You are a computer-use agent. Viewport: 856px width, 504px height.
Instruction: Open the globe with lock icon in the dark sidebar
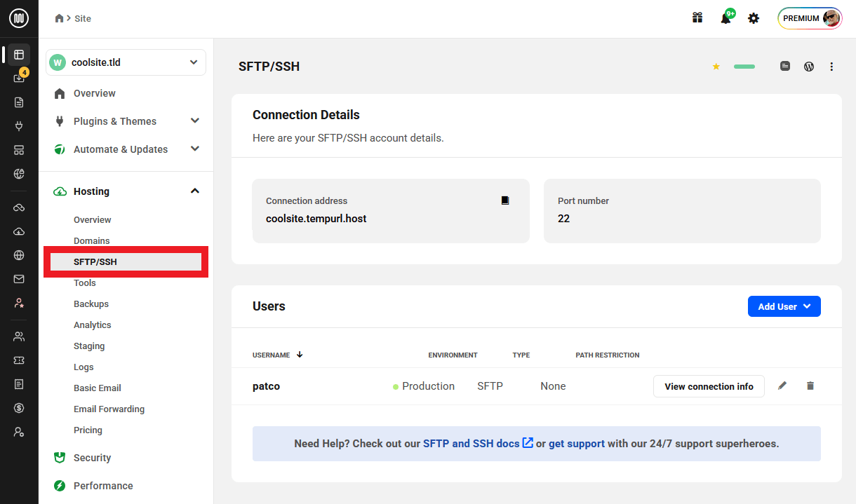pos(19,174)
